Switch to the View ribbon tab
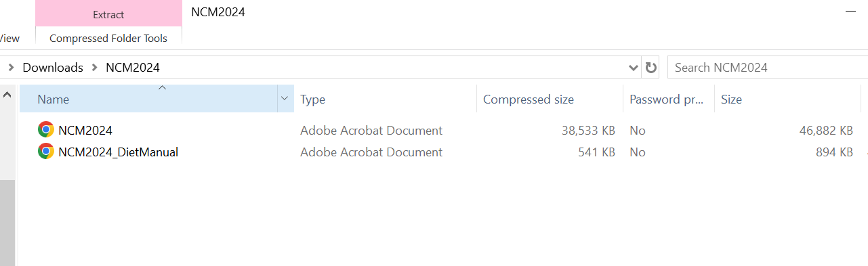 [x=9, y=39]
